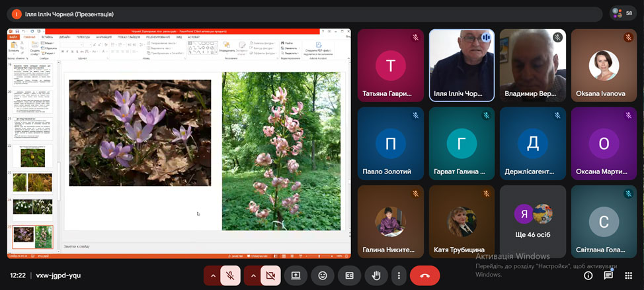Raise your hand in the meeting
Image resolution: width=644 pixels, height=290 pixels.
click(376, 275)
